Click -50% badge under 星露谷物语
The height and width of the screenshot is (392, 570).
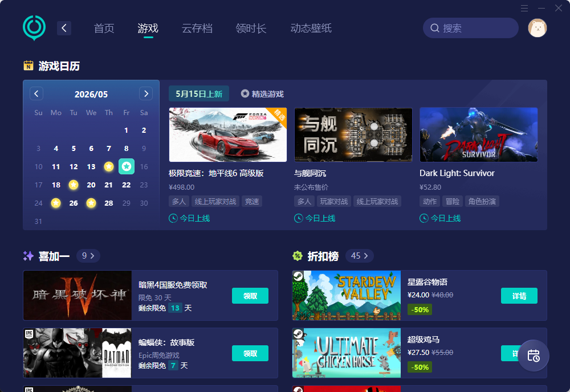[x=420, y=309]
